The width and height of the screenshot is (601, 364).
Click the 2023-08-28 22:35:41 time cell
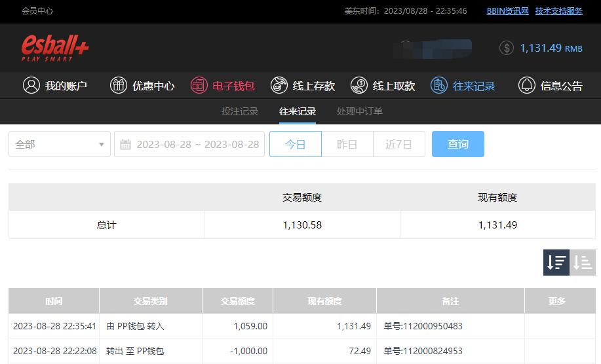[54, 326]
